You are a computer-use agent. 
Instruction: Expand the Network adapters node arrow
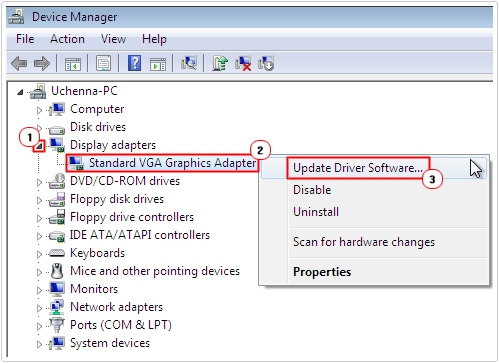pos(39,308)
